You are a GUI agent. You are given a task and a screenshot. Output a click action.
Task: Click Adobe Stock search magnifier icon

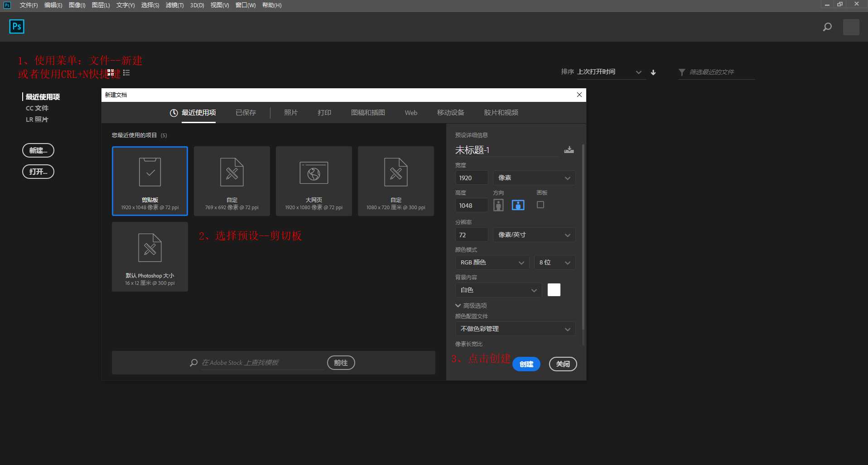tap(194, 363)
